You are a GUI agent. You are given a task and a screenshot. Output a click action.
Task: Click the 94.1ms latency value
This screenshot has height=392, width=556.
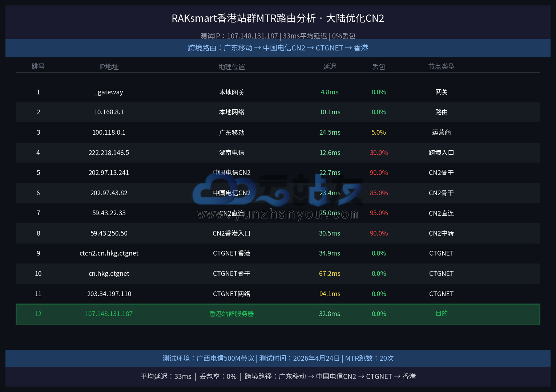[x=330, y=294]
